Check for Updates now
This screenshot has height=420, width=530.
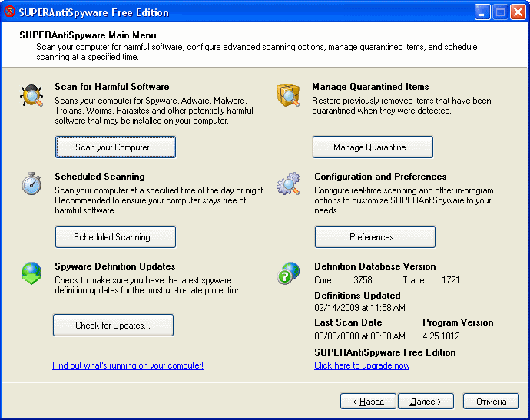[113, 325]
